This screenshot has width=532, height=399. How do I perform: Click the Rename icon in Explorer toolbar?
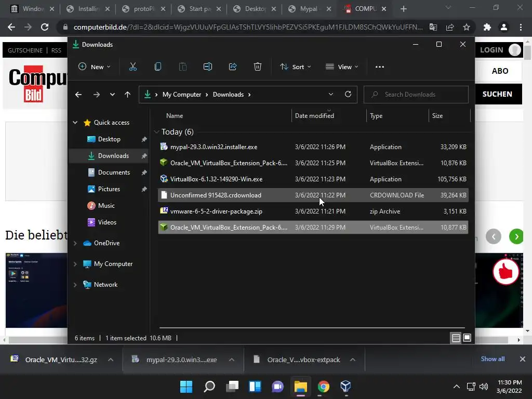click(x=208, y=67)
